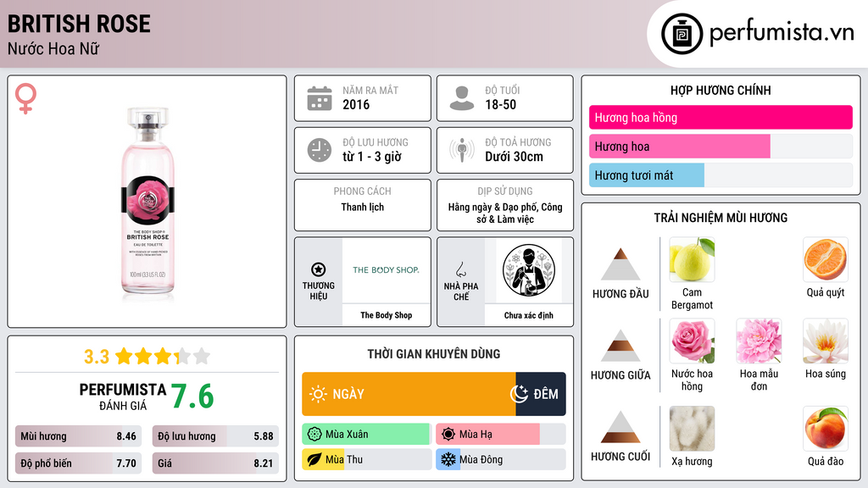868x488 pixels.
Task: Click the longevity value từ 1 - 3 giờ
Action: point(372,157)
